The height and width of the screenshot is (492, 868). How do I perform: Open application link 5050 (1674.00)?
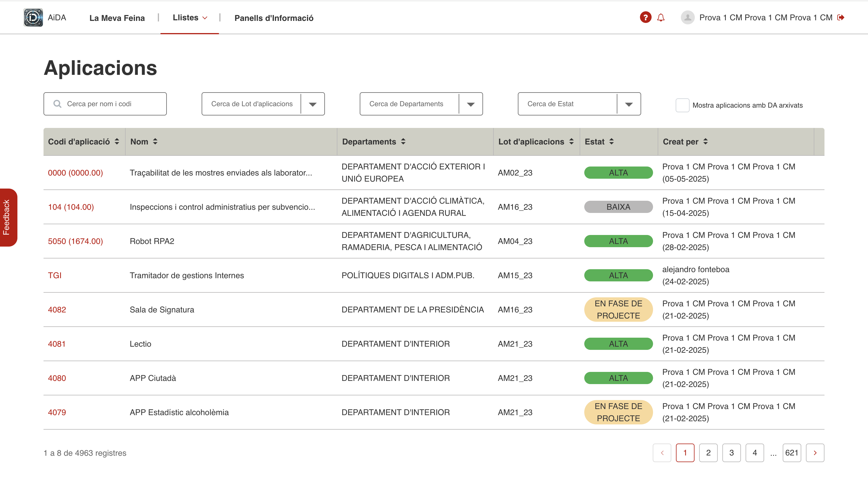point(75,241)
